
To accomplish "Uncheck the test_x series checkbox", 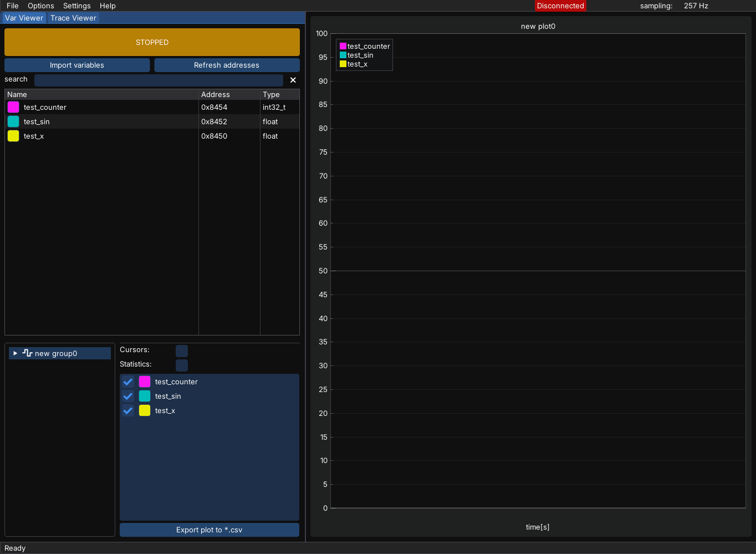I will click(x=128, y=410).
